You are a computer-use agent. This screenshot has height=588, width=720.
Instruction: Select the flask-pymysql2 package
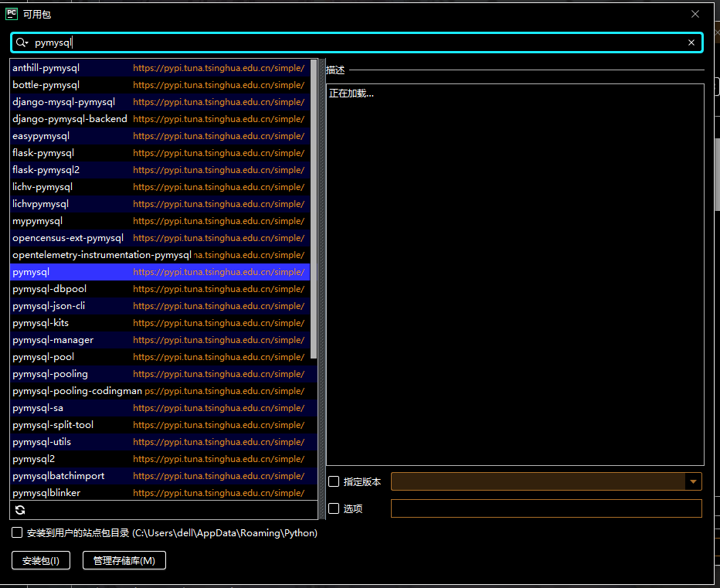[160, 170]
